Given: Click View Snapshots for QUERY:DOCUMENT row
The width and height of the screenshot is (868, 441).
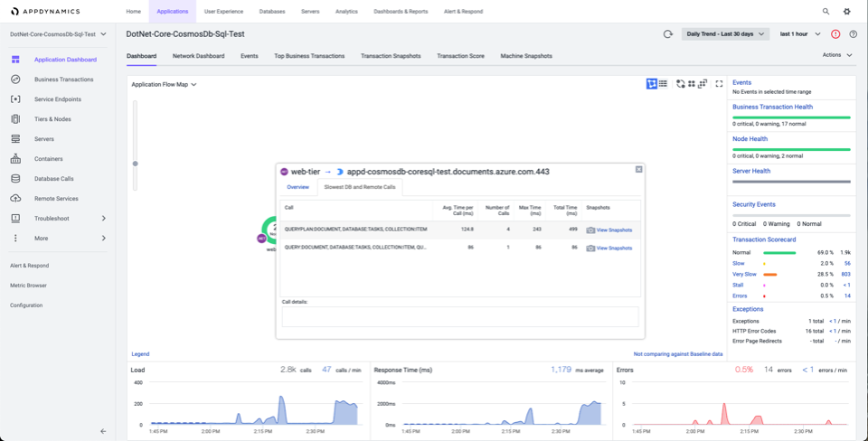Looking at the screenshot, I should point(614,248).
